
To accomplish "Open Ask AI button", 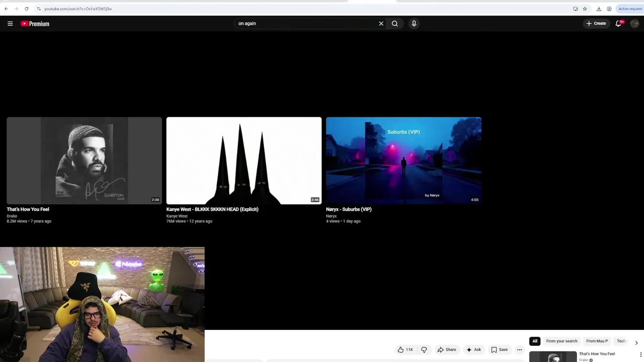I will pos(473,349).
